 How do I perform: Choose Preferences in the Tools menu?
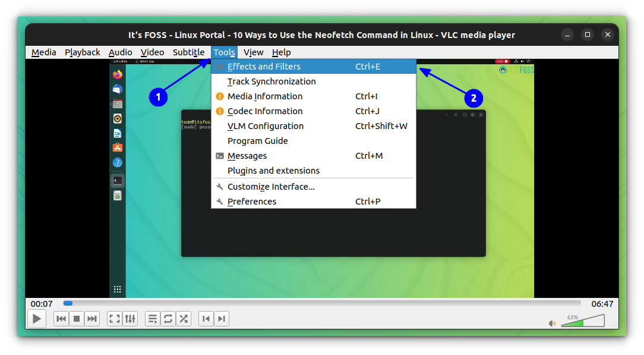point(252,201)
